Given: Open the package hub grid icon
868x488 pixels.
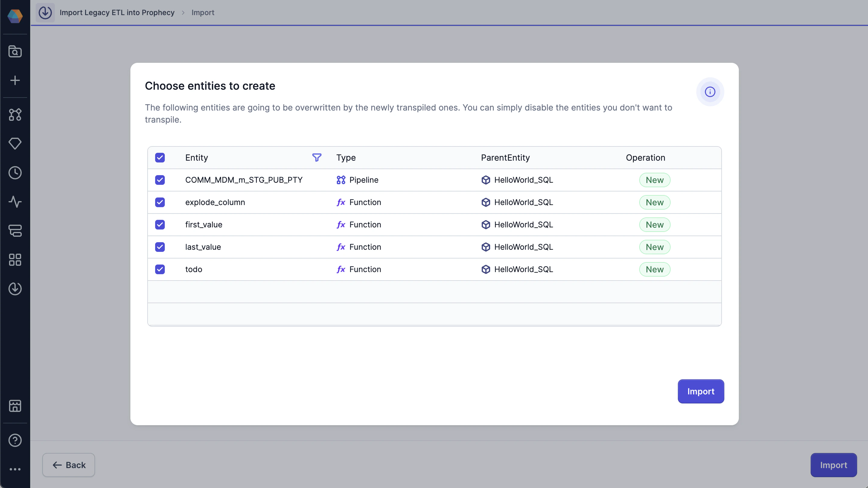Looking at the screenshot, I should pos(15,260).
